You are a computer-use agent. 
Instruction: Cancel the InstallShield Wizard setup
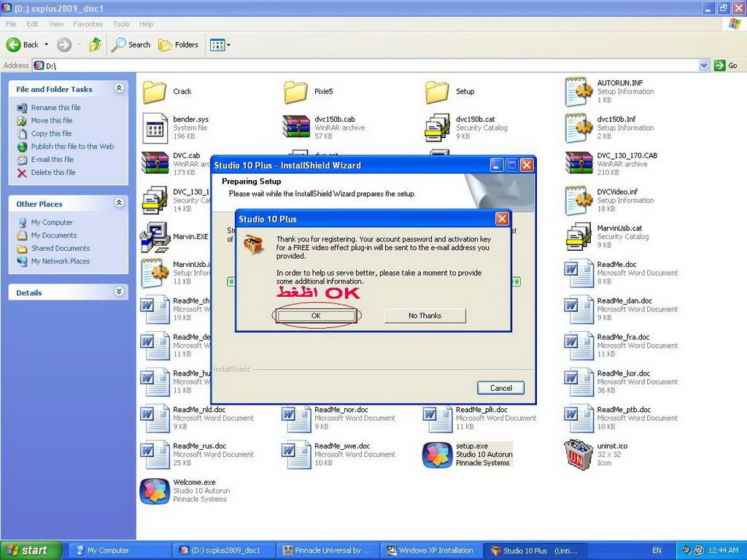[500, 388]
